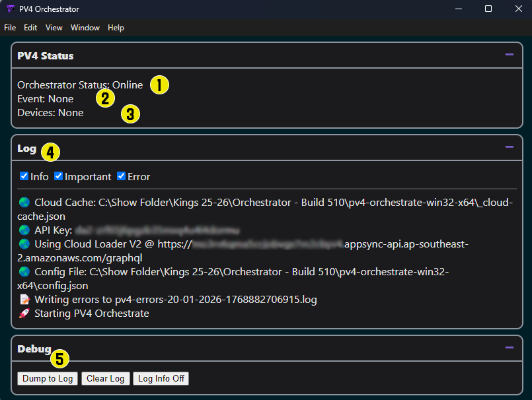The width and height of the screenshot is (532, 400).
Task: Click the Debug panel heading
Action: tap(34, 349)
